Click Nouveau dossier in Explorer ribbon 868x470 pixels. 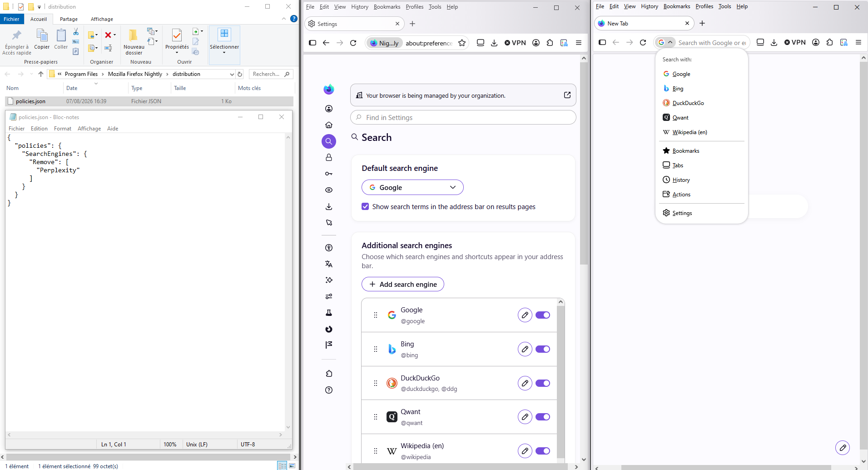pyautogui.click(x=134, y=42)
